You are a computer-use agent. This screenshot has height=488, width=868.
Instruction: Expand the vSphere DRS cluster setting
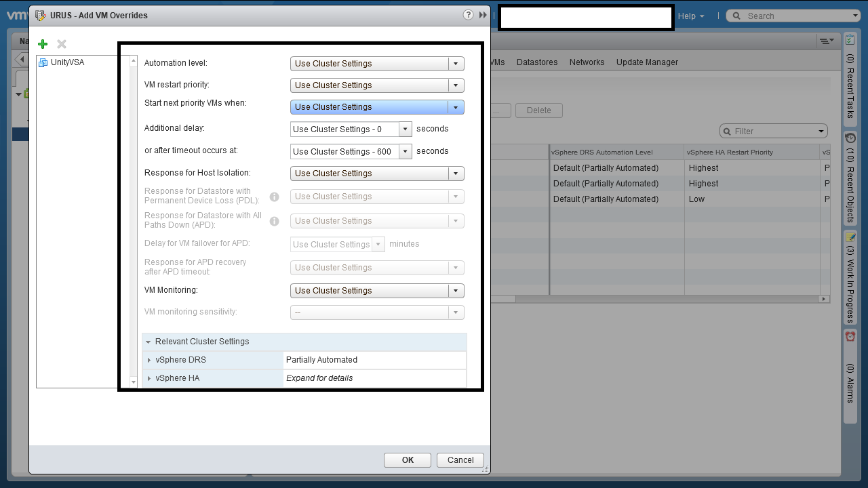(x=149, y=360)
